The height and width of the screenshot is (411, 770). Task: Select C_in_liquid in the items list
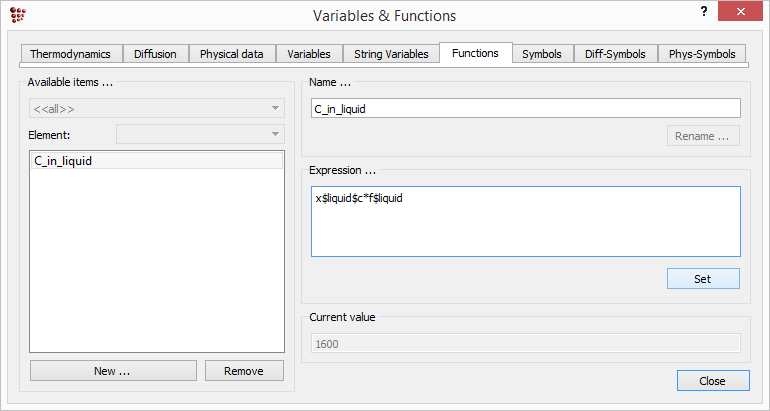64,160
